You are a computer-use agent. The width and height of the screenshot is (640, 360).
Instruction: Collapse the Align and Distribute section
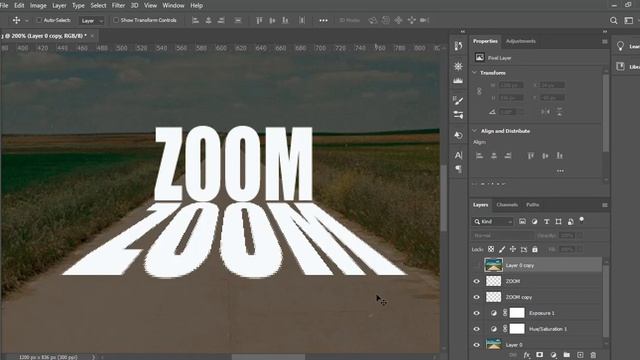point(474,131)
